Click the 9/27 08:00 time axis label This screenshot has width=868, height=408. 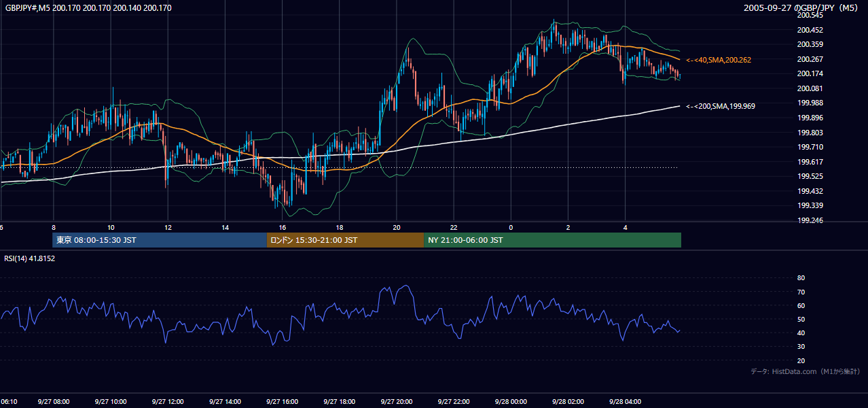(53, 402)
